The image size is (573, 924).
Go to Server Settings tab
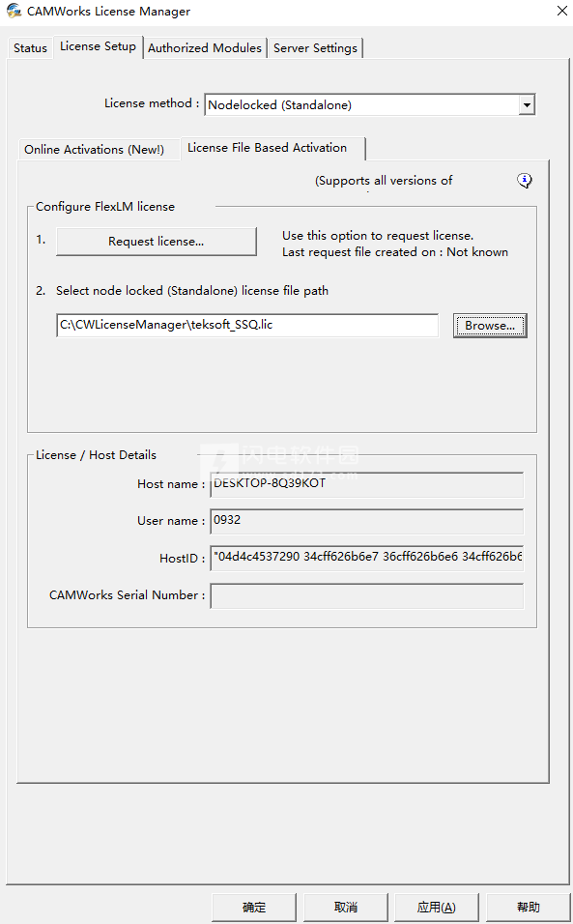(315, 48)
